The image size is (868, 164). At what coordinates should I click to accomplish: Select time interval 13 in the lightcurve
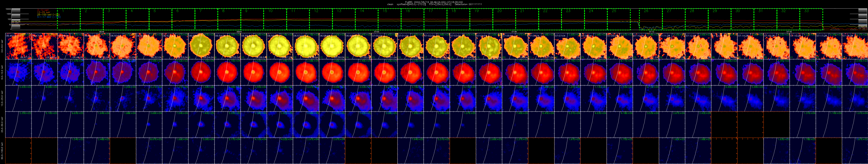[344, 19]
